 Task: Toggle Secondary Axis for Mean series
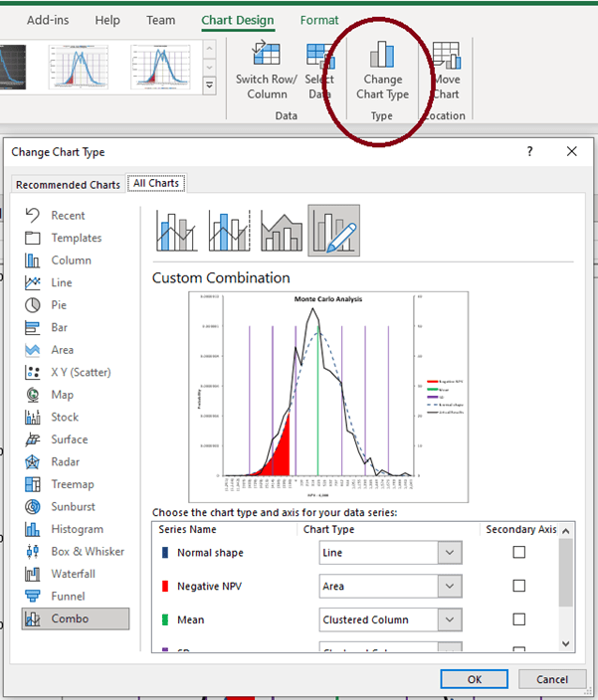pyautogui.click(x=518, y=619)
